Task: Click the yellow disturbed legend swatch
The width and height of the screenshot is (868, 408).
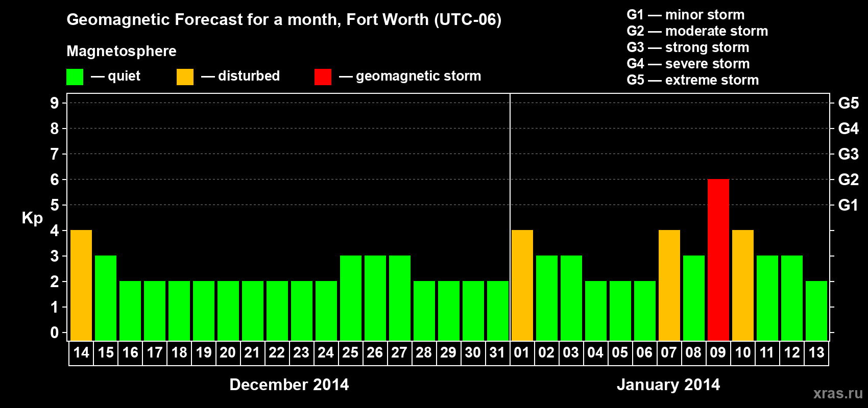Action: coord(185,77)
